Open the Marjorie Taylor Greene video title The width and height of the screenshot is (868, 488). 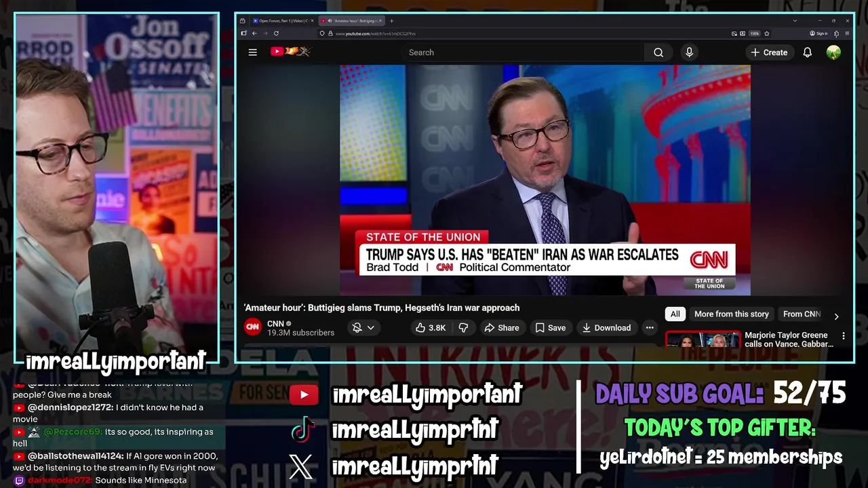click(x=789, y=340)
